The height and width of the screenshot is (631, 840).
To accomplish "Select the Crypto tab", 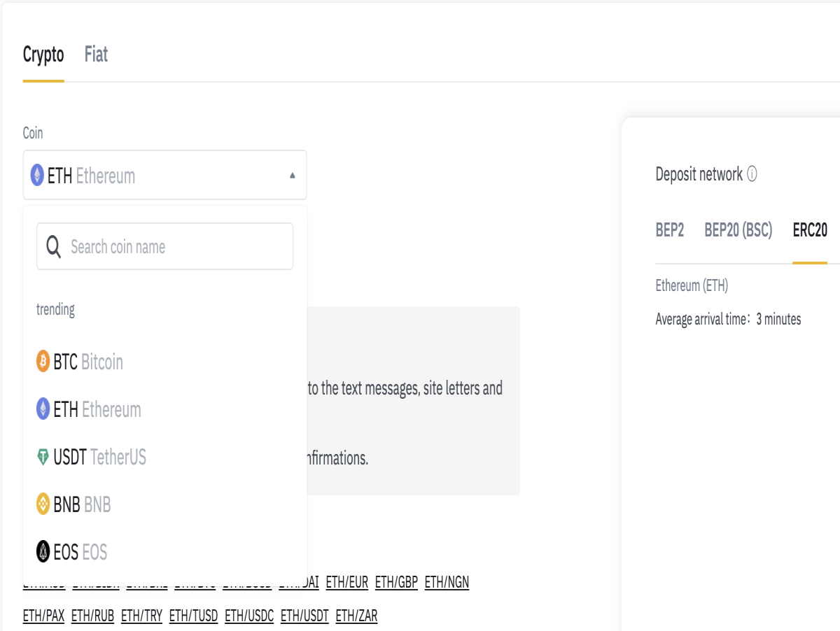I will pos(43,55).
